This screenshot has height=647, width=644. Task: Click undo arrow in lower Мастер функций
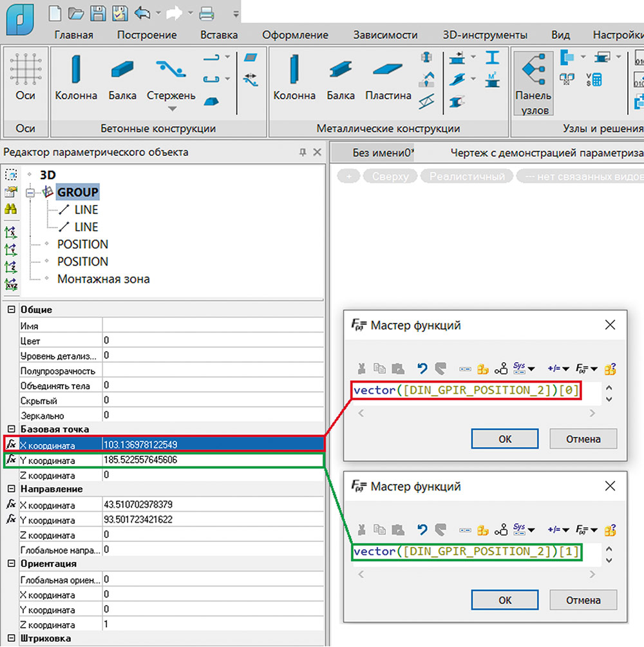pos(422,530)
